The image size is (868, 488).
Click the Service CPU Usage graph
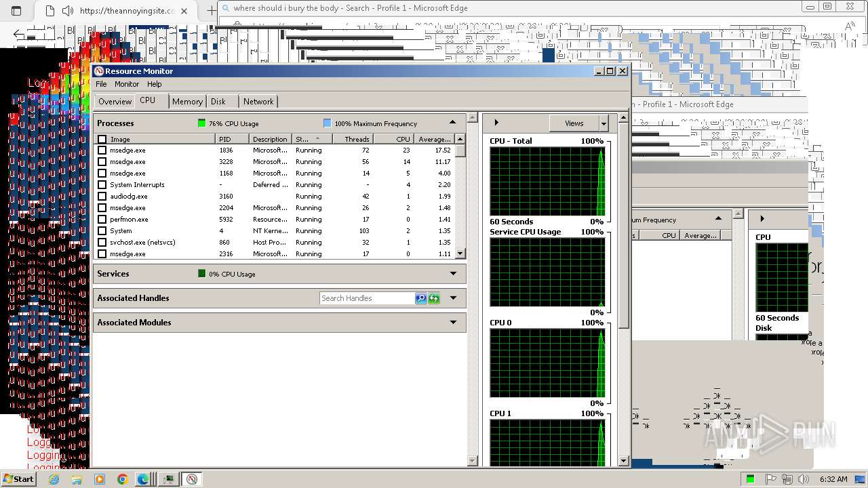pyautogui.click(x=547, y=272)
